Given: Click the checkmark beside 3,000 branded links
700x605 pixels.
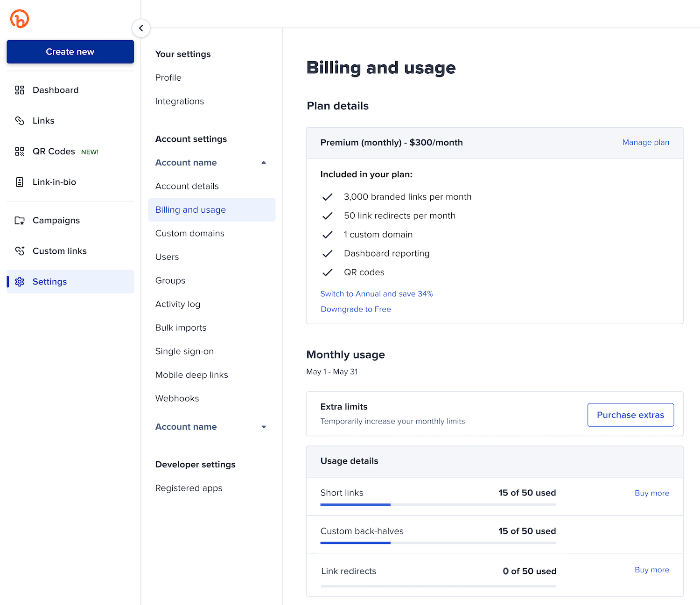Looking at the screenshot, I should click(328, 197).
